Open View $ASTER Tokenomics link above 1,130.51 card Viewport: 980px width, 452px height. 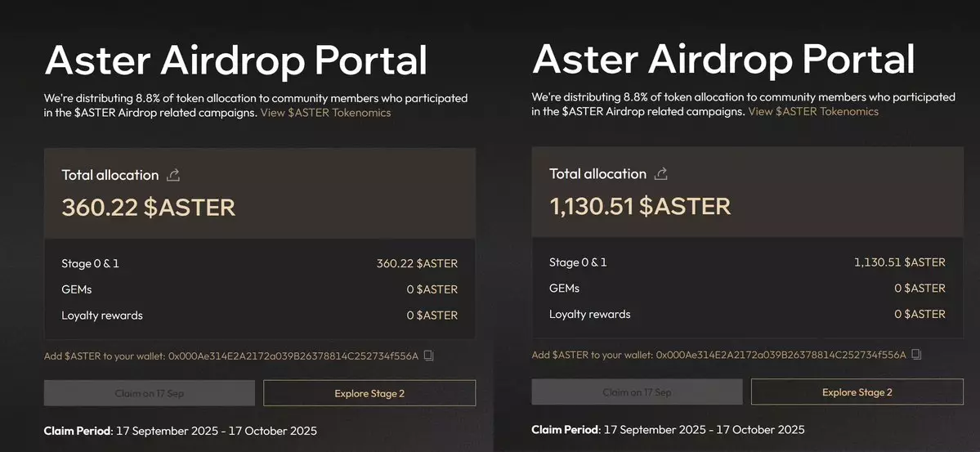coord(813,111)
